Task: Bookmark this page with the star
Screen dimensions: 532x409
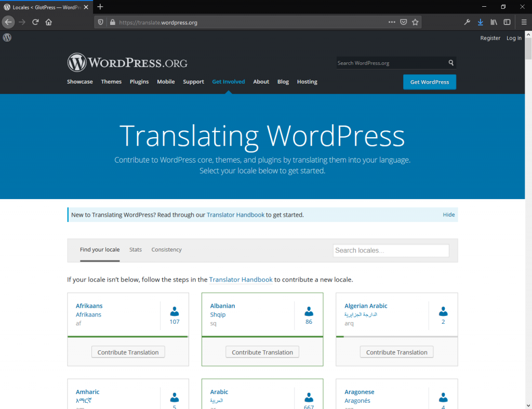Action: point(415,22)
